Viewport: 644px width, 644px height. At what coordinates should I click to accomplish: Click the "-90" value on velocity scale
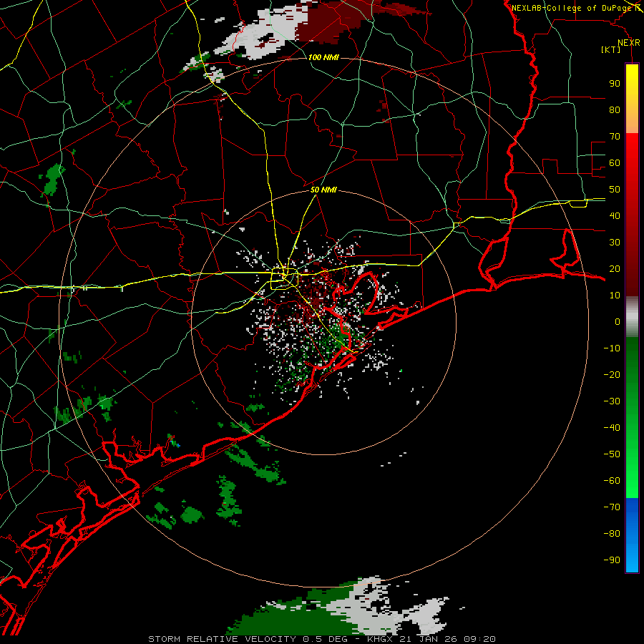[x=612, y=560]
